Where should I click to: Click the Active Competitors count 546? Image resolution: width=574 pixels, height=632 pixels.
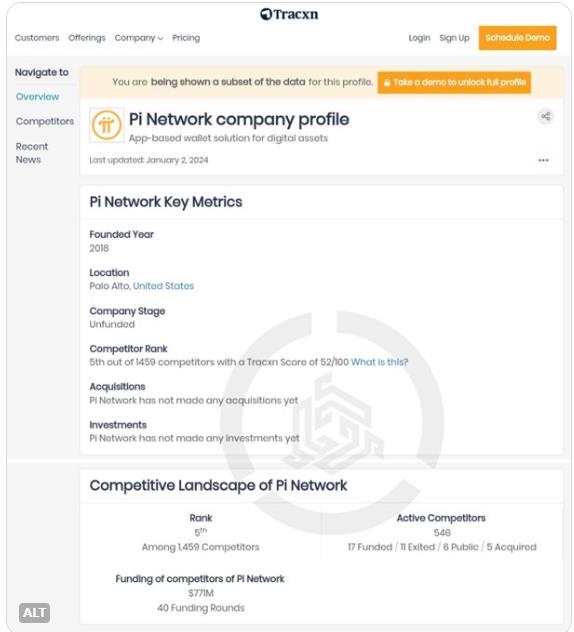(442, 532)
